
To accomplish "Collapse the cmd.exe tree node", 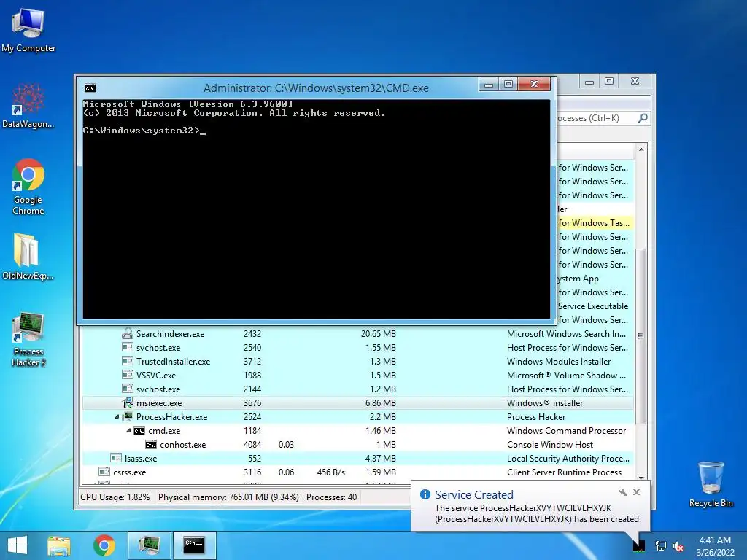I will click(128, 430).
